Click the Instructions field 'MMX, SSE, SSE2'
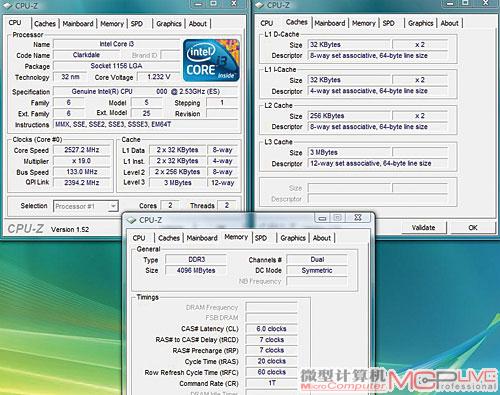Image resolution: width=500 pixels, height=395 pixels. tap(146, 124)
